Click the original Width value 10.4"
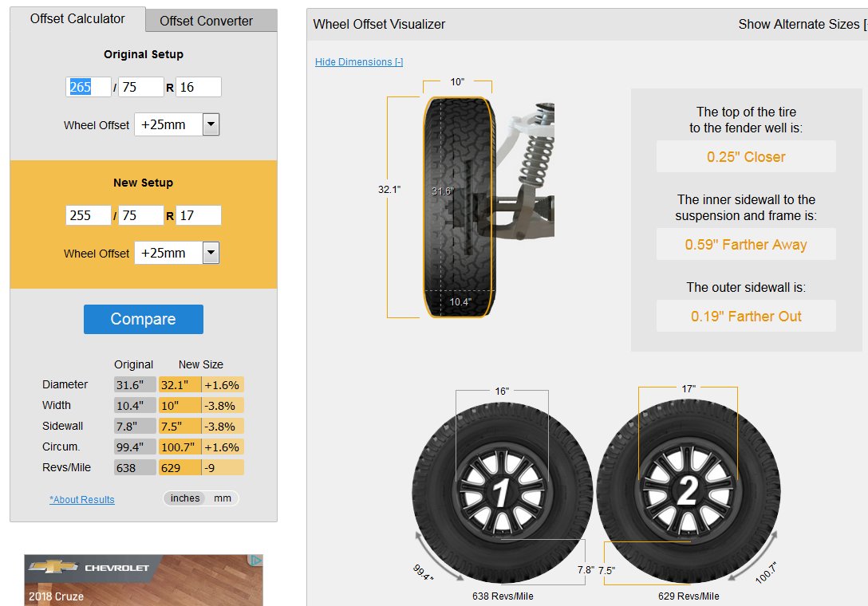The width and height of the screenshot is (868, 606). coord(135,406)
